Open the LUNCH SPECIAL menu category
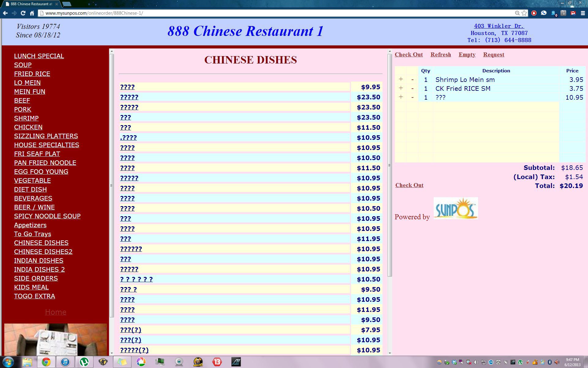 [x=39, y=56]
